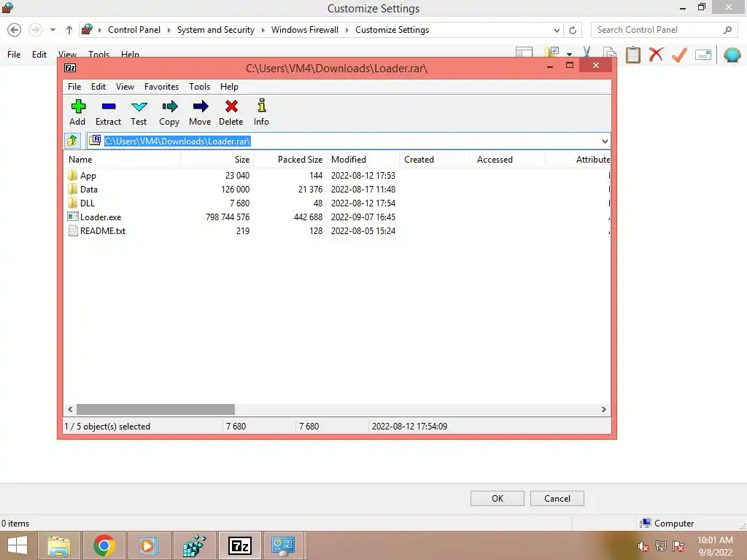This screenshot has width=747, height=560.
Task: Click the scroll right arrow in 7-Zip
Action: pyautogui.click(x=603, y=410)
